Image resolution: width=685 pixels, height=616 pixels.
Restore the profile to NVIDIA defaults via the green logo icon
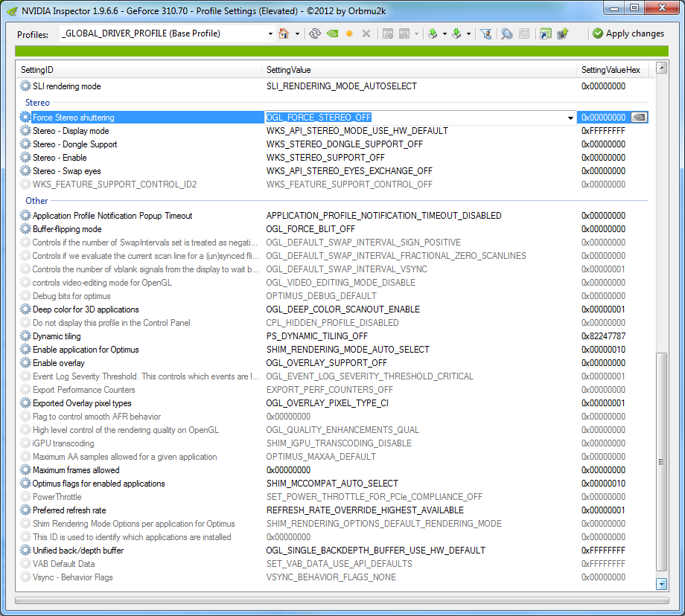333,33
